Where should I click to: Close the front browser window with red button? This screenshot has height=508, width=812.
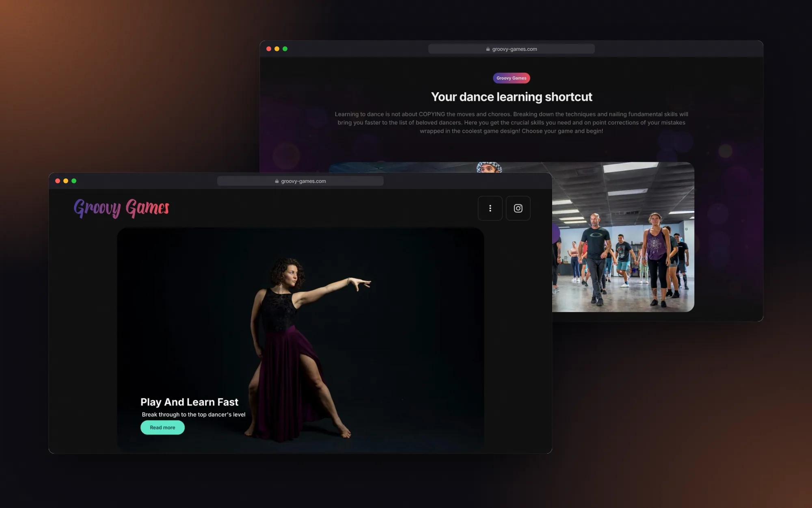click(x=58, y=181)
